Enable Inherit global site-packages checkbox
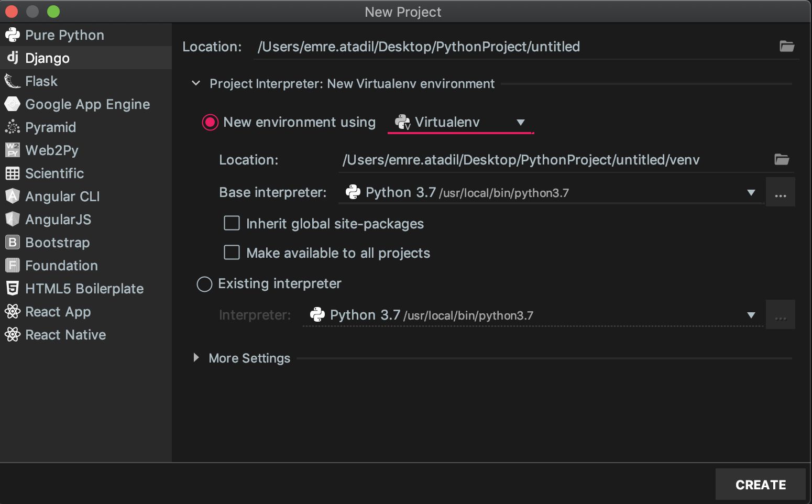This screenshot has width=812, height=504. (x=232, y=223)
